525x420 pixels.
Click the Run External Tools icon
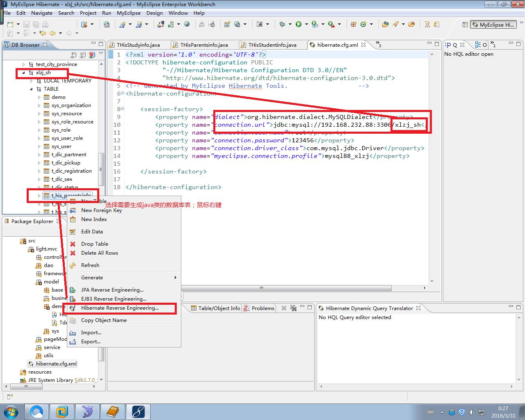(331, 24)
